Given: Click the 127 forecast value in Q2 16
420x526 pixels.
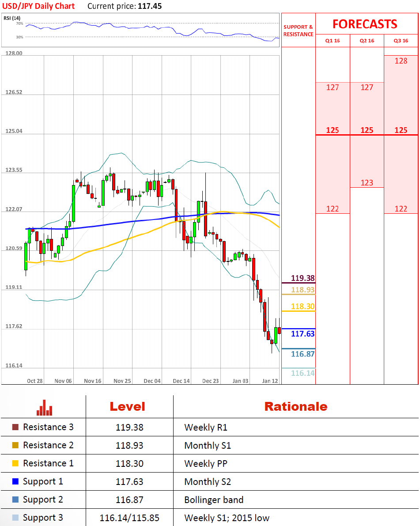Looking at the screenshot, I should click(x=367, y=87).
